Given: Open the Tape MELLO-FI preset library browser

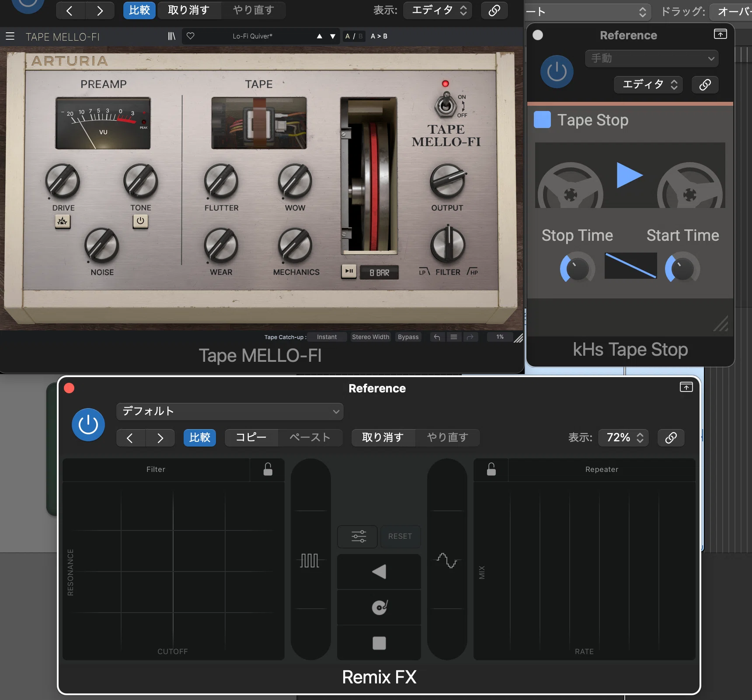Looking at the screenshot, I should tap(171, 36).
